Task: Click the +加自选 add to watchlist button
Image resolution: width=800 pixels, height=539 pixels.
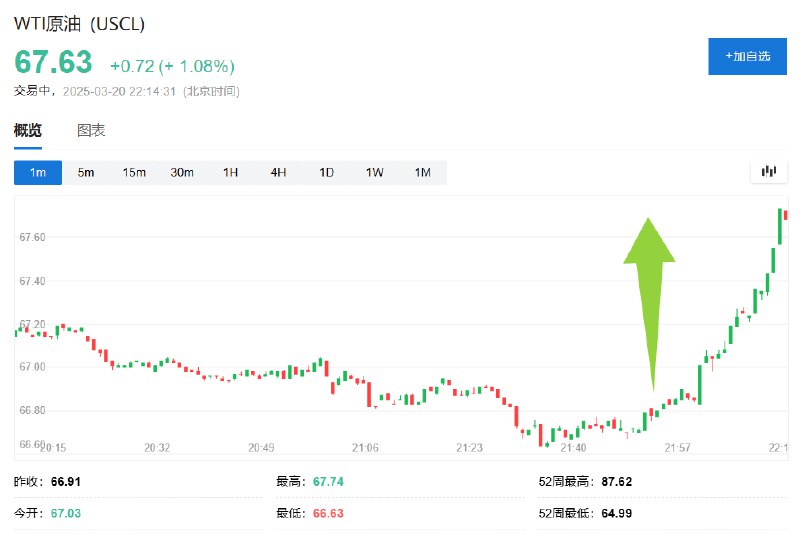Action: click(x=747, y=56)
